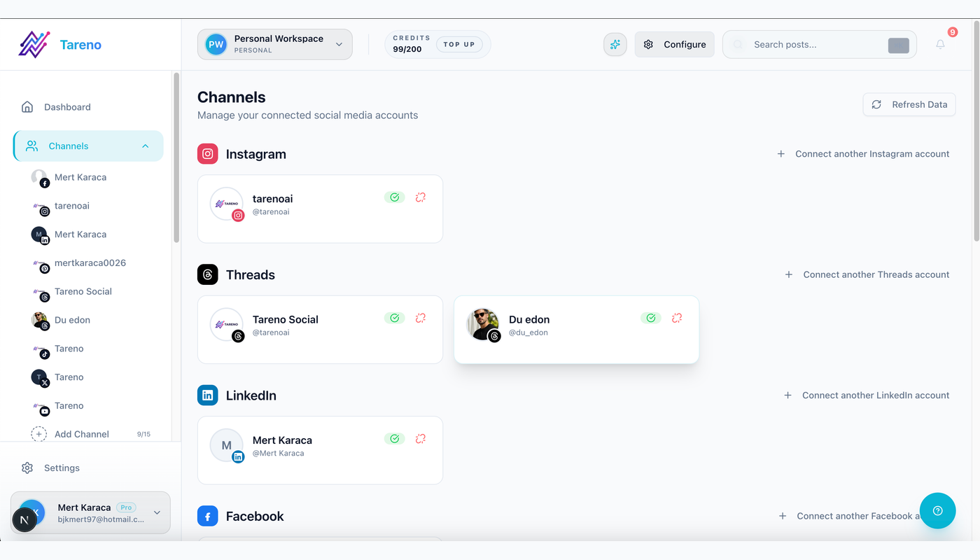Click the PW workspace avatar
This screenshot has width=980, height=560.
point(216,44)
